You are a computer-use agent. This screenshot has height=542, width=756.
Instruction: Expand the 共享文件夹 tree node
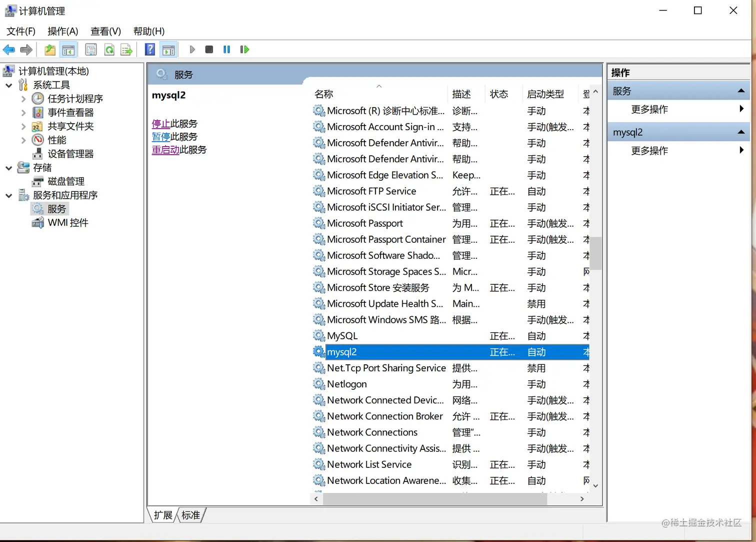point(23,127)
